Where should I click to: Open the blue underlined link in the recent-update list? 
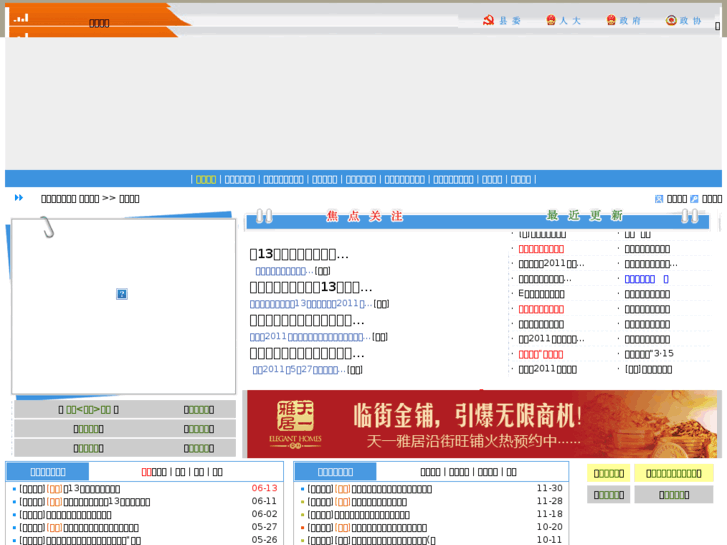tap(646, 279)
